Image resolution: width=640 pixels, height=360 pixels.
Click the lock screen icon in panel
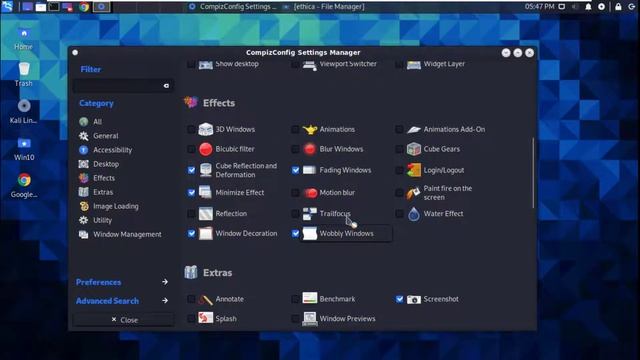tap(618, 7)
